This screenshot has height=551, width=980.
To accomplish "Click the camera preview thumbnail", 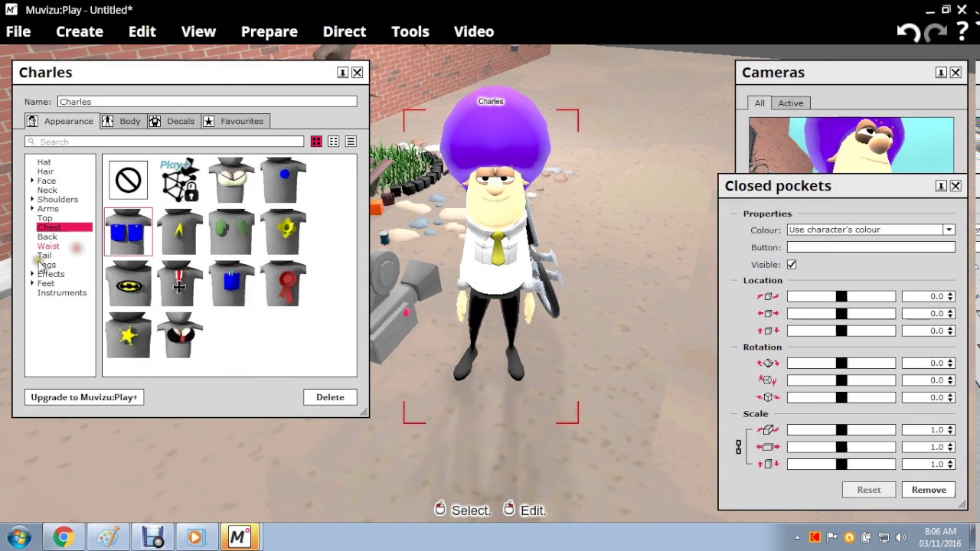I will [851, 145].
